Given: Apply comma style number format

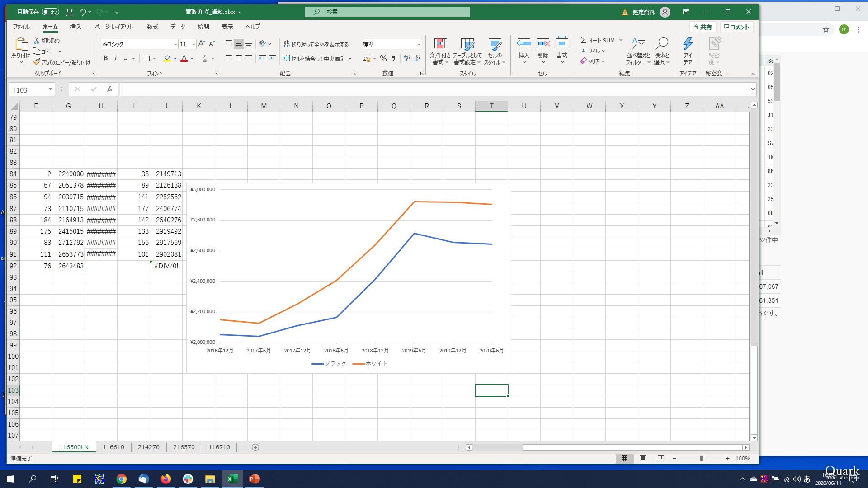Looking at the screenshot, I should 393,58.
